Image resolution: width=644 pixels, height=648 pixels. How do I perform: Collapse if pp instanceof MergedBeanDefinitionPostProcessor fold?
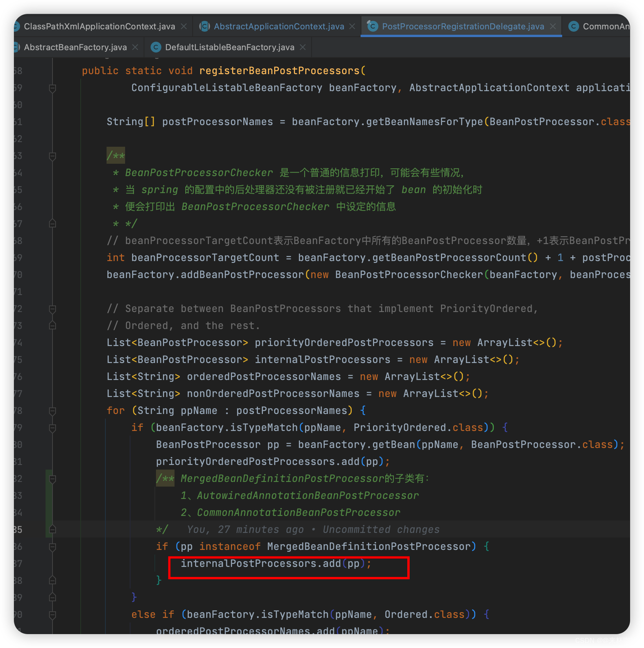(53, 547)
